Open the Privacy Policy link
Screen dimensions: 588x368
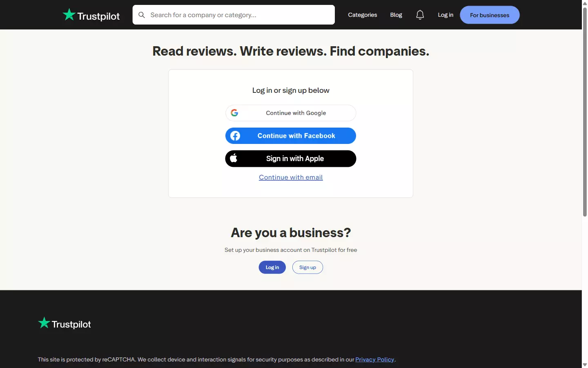point(375,359)
